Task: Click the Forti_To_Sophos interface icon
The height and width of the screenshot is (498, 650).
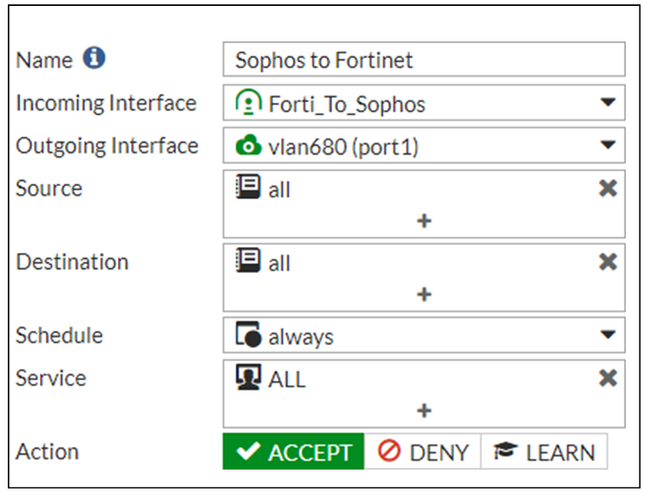Action: (247, 102)
